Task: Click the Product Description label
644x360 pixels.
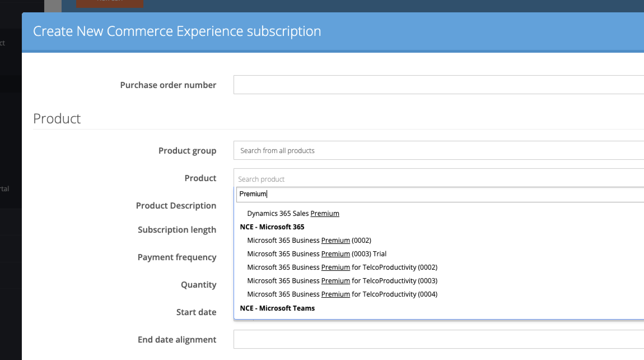Action: (176, 206)
